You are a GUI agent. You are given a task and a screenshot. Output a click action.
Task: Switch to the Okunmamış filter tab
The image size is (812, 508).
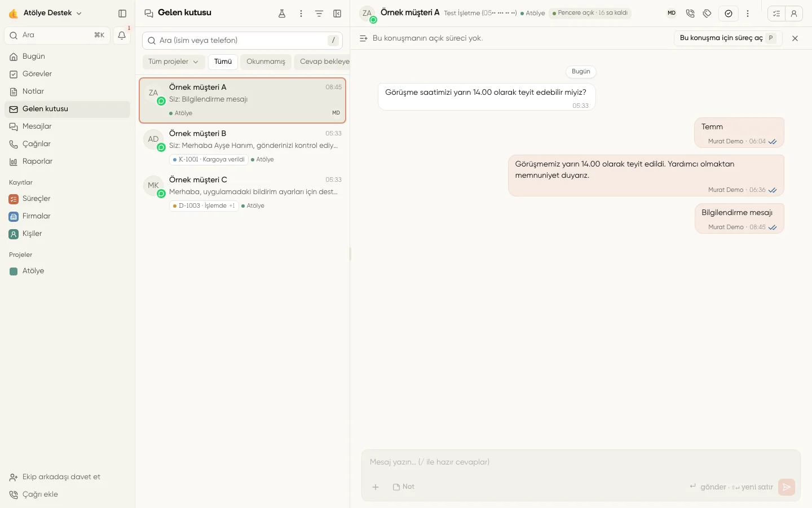266,62
